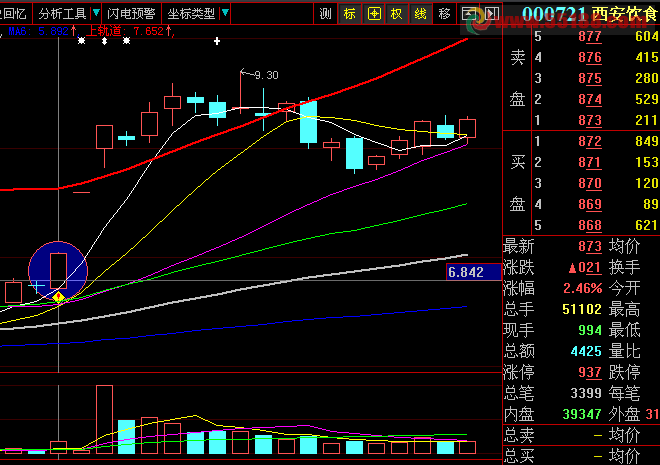This screenshot has width=660, height=465.
Task: Click the 6.842 crosshair price label
Action: 473,272
